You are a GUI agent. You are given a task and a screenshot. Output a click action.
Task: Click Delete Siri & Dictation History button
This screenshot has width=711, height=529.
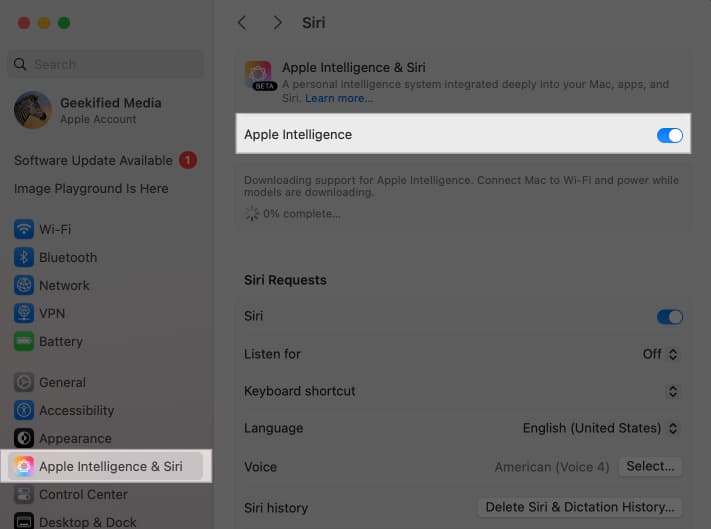pyautogui.click(x=580, y=507)
